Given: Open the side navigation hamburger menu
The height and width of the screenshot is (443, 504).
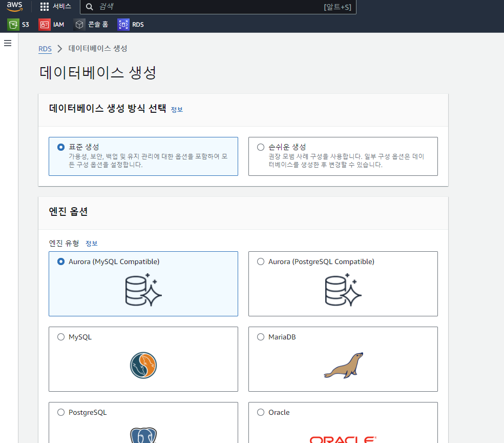Looking at the screenshot, I should [8, 43].
